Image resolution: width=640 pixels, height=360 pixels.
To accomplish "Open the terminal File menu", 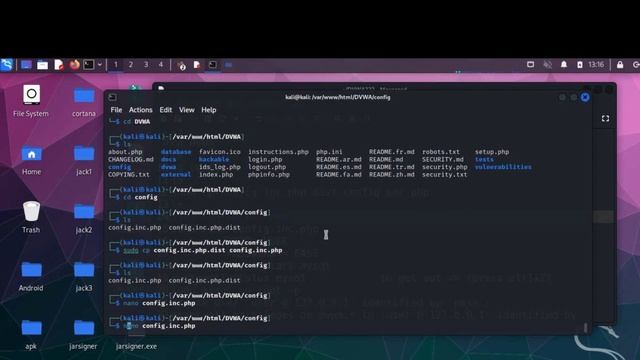I will click(x=116, y=110).
